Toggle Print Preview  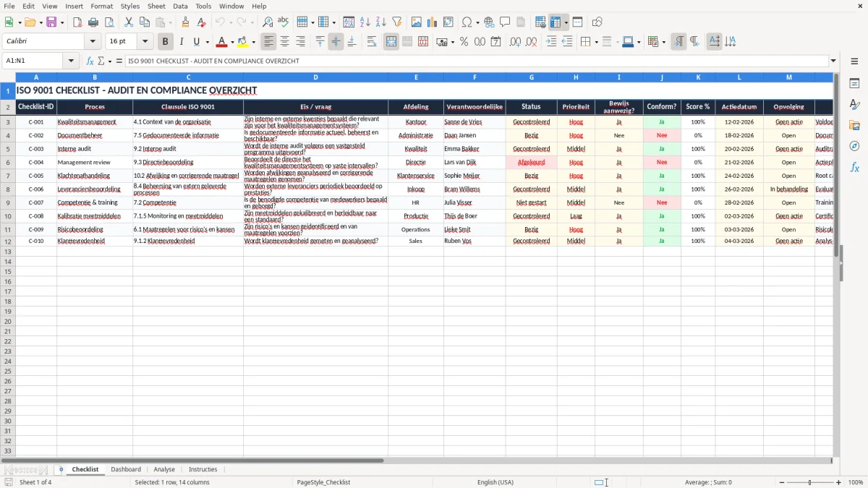(x=109, y=22)
